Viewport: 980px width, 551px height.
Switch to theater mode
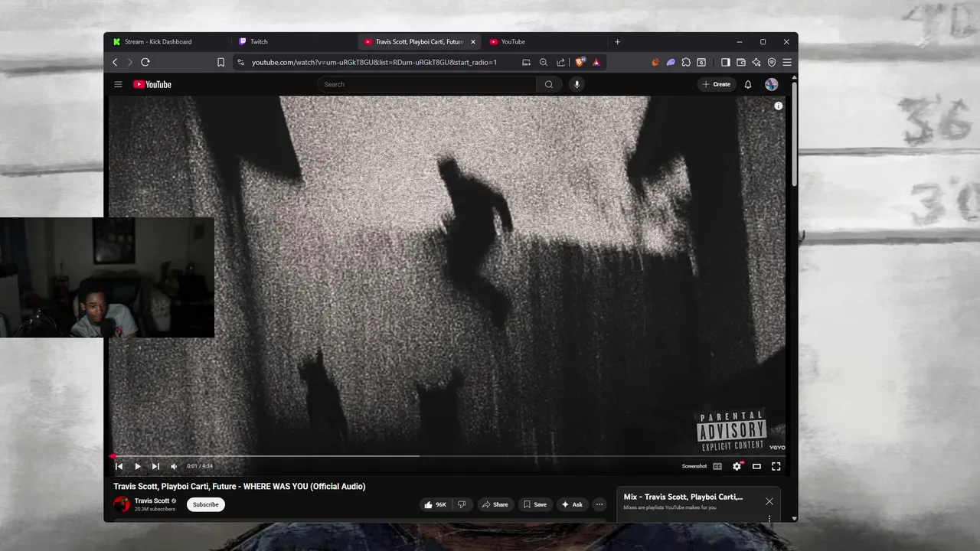tap(756, 466)
